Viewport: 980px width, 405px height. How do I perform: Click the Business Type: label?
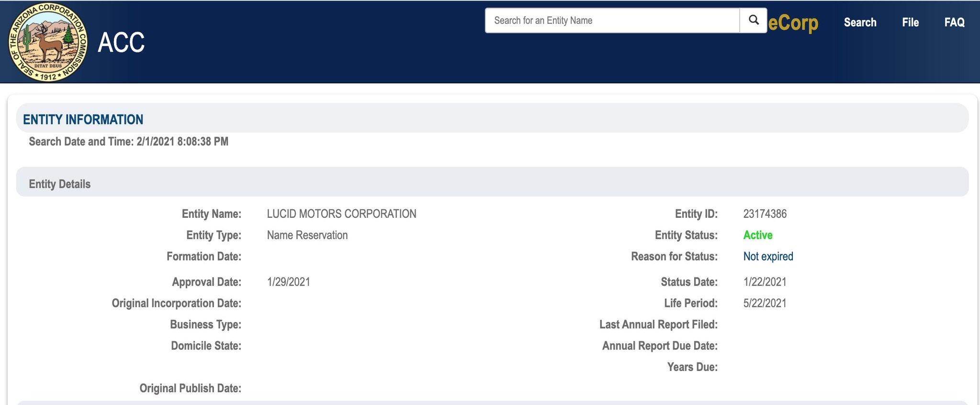tap(205, 325)
